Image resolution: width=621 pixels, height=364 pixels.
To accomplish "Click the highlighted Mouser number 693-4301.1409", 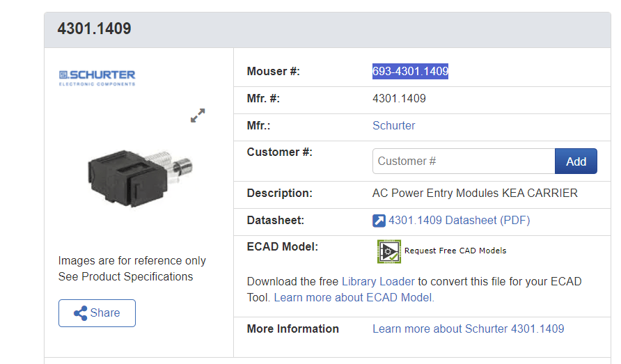I will (x=410, y=71).
